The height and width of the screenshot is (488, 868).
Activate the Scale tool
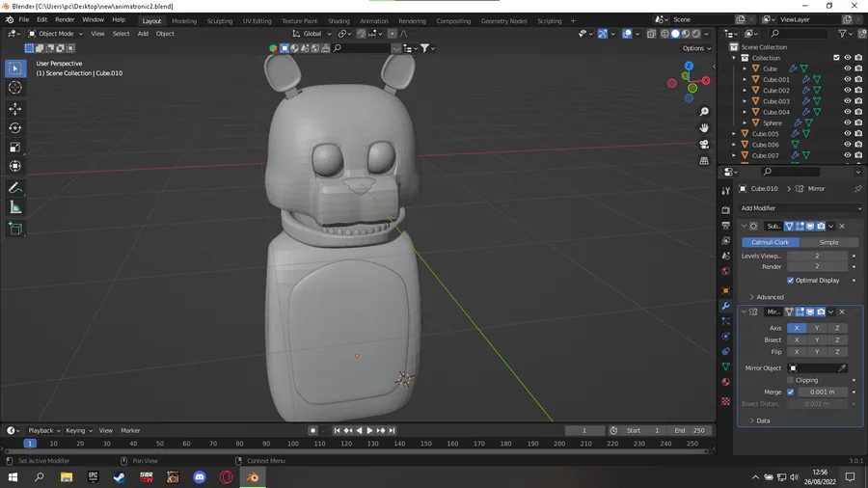click(14, 148)
